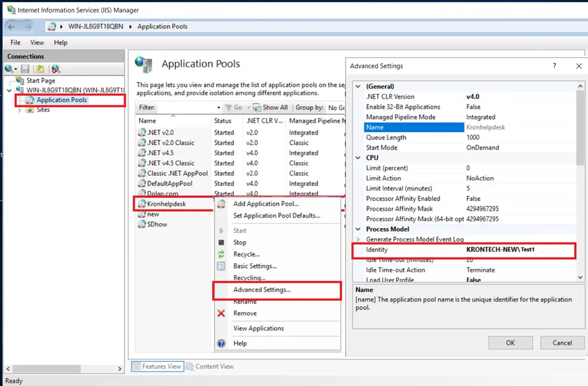Viewport: 588px width, 386px height.
Task: Select the Enable 32-Bit Applications row
Action: (x=470, y=107)
